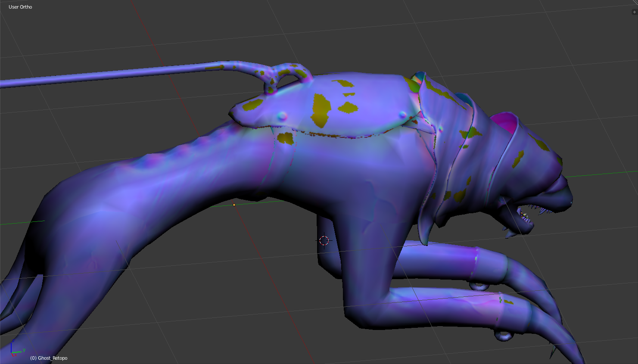Click the XYZ axis orientation gizmo
The image size is (638, 364).
[16, 351]
